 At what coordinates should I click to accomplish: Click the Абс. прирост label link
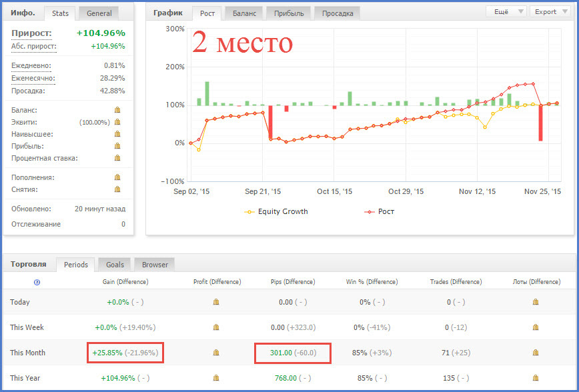(x=33, y=46)
